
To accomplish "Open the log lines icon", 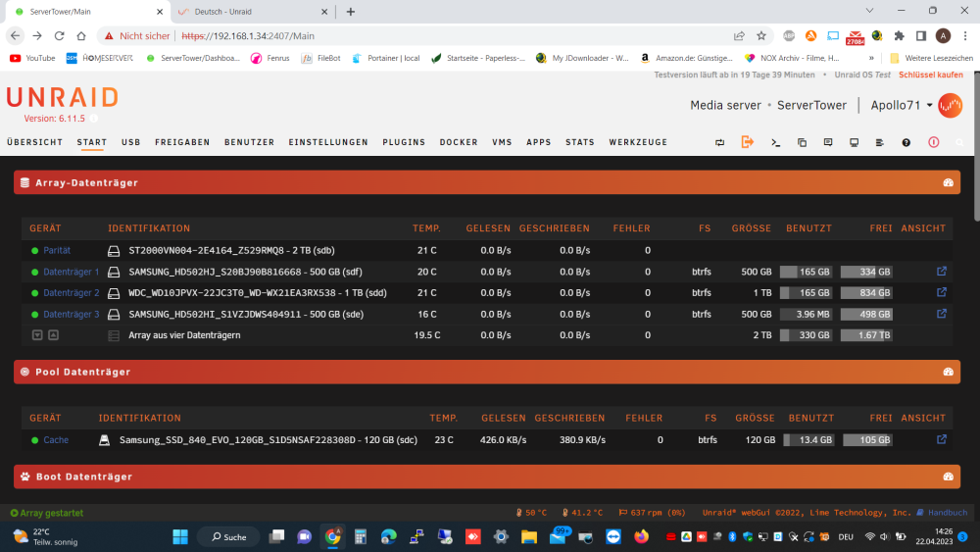I will click(879, 142).
